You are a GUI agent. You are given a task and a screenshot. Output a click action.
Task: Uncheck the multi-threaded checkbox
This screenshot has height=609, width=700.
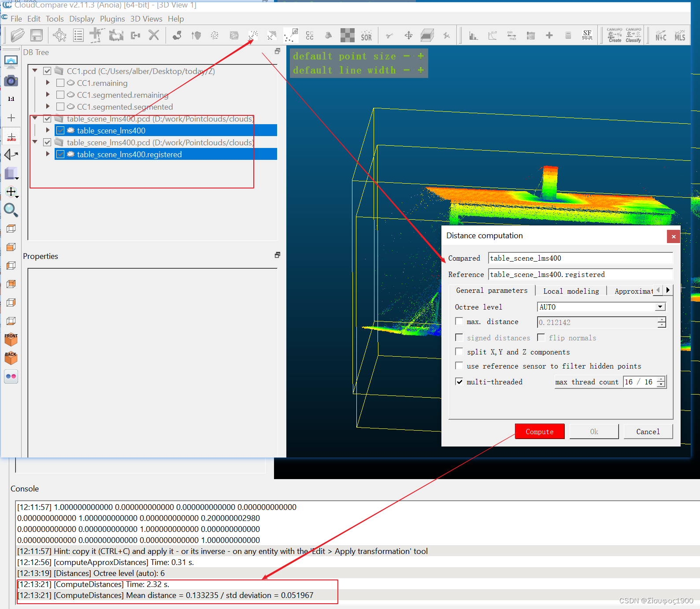459,381
